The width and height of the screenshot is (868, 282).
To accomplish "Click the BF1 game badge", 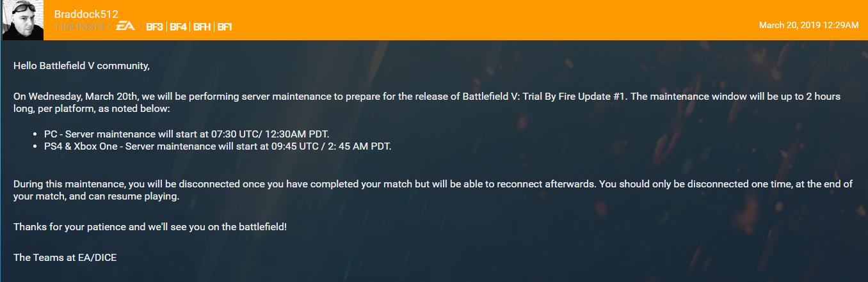I will pyautogui.click(x=225, y=27).
